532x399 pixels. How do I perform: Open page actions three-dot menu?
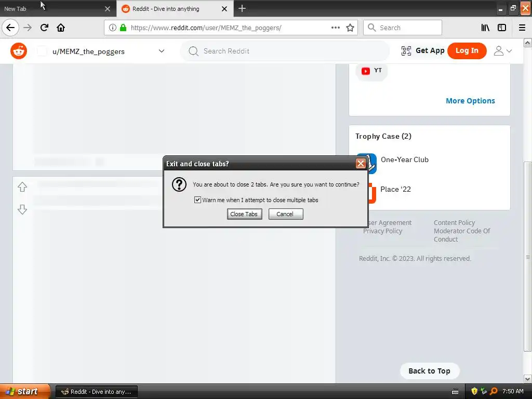[x=336, y=28]
